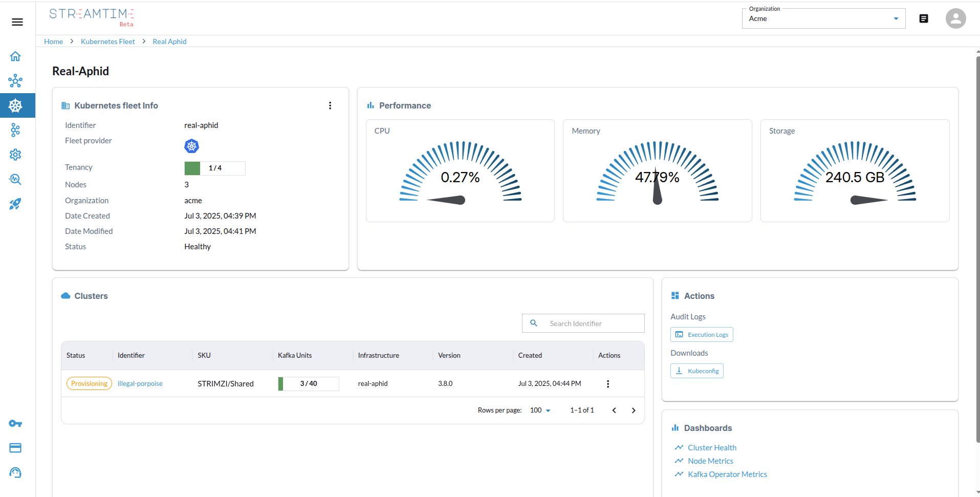This screenshot has width=980, height=497.
Task: Click the Tenancy 1/4 progress bar
Action: (215, 168)
